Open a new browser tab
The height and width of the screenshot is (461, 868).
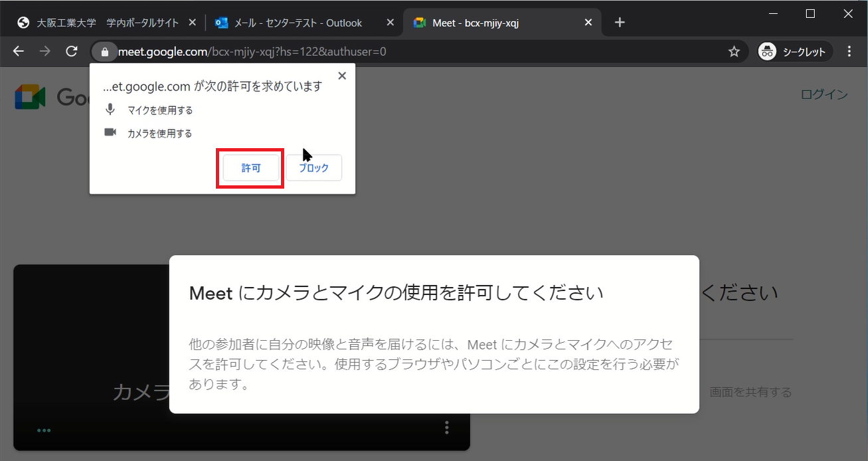click(620, 23)
